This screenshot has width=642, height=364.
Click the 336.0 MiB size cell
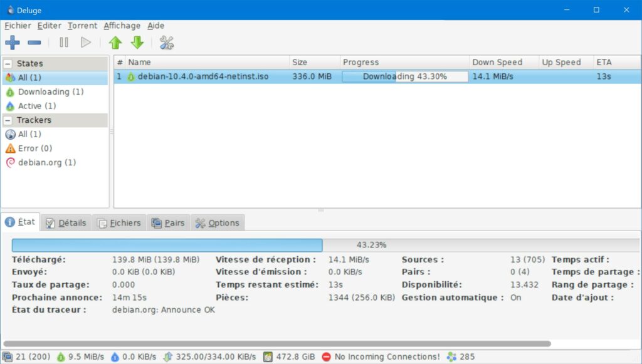pyautogui.click(x=312, y=76)
